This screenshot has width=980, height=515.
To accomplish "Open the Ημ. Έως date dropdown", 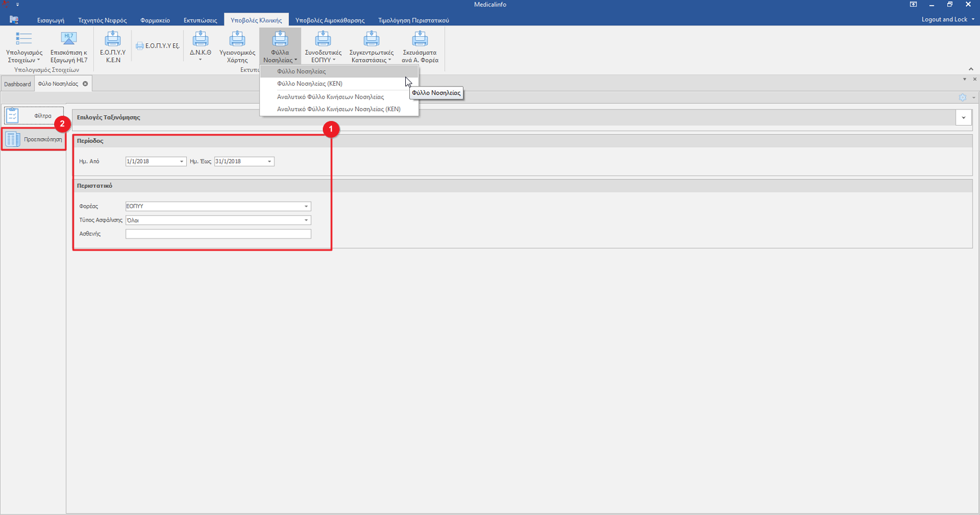I will coord(269,162).
